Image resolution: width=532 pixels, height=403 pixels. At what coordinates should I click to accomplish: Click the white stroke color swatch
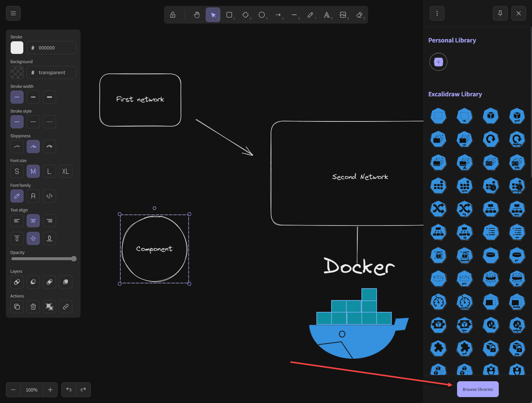pos(17,48)
